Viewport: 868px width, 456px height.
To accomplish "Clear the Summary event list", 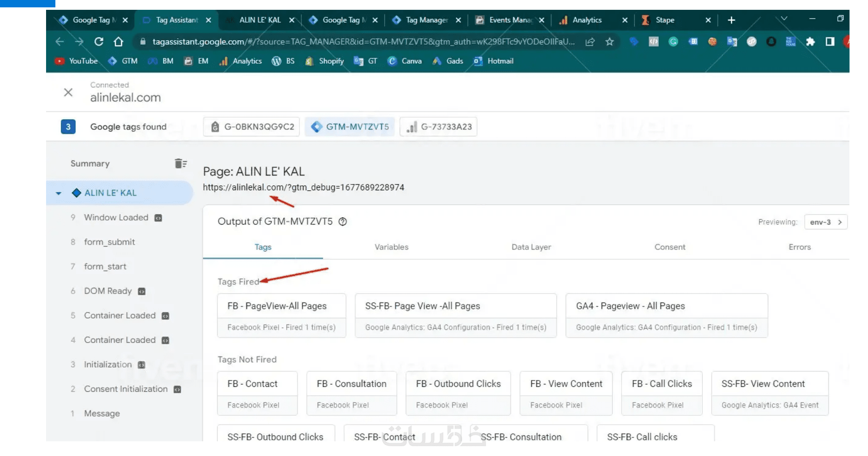I will pyautogui.click(x=181, y=163).
